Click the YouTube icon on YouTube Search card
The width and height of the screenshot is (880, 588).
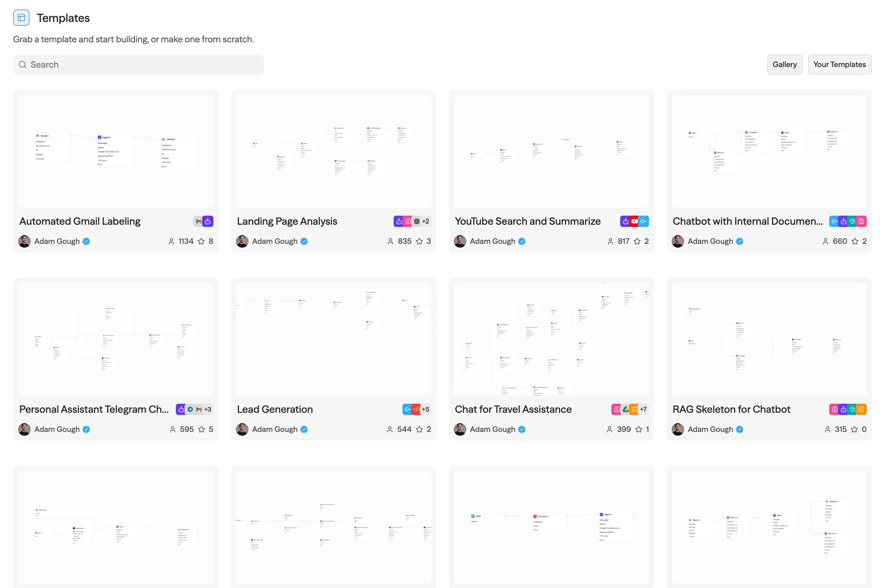(x=634, y=221)
